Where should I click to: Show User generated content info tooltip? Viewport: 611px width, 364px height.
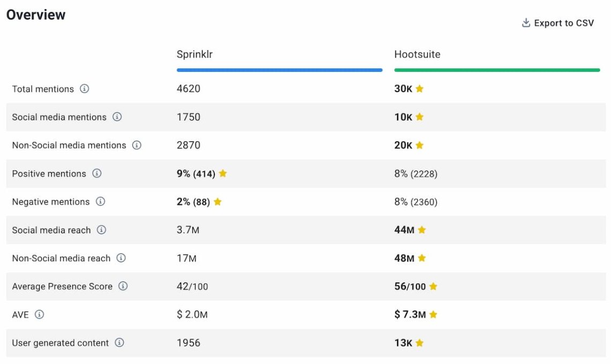click(120, 343)
